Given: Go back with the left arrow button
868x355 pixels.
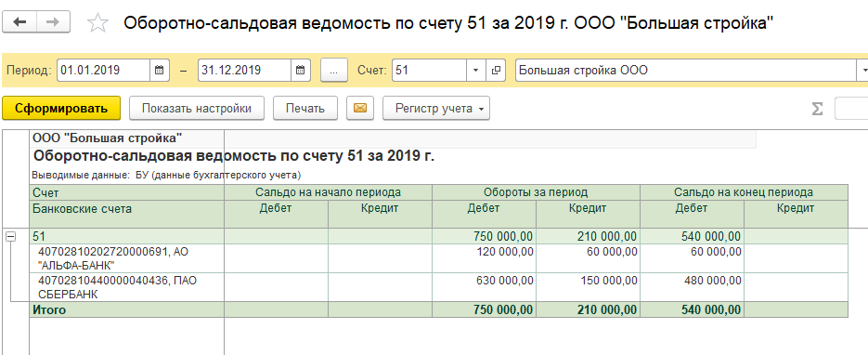Looking at the screenshot, I should point(20,22).
